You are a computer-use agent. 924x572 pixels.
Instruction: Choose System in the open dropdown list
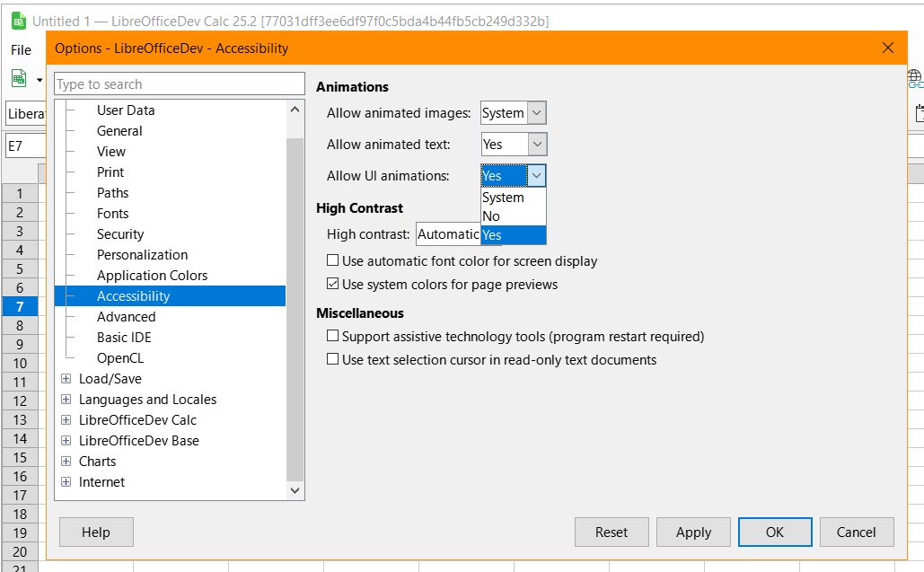coord(514,198)
